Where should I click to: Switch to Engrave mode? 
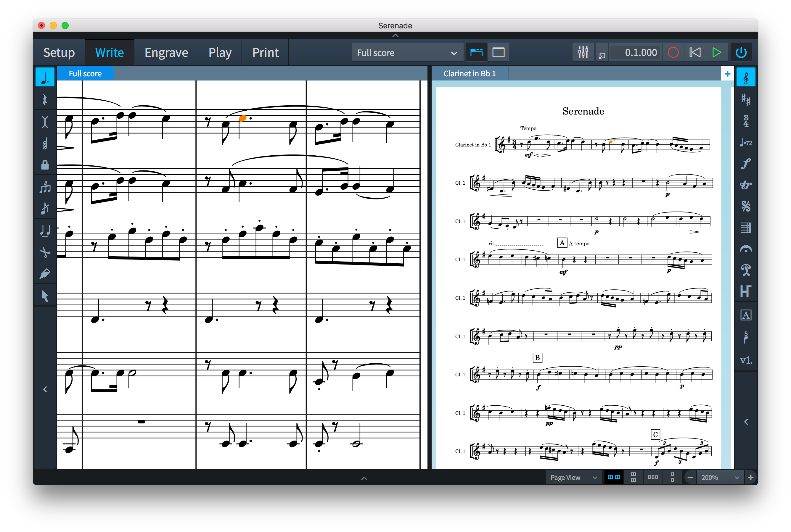click(x=166, y=53)
